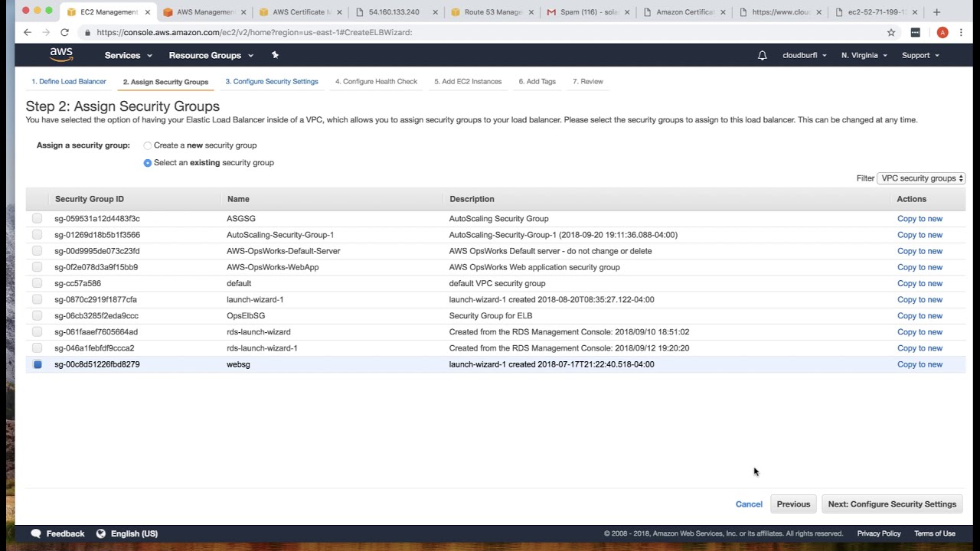
Task: Click Copy to new for OpsElbSG
Action: tap(920, 315)
